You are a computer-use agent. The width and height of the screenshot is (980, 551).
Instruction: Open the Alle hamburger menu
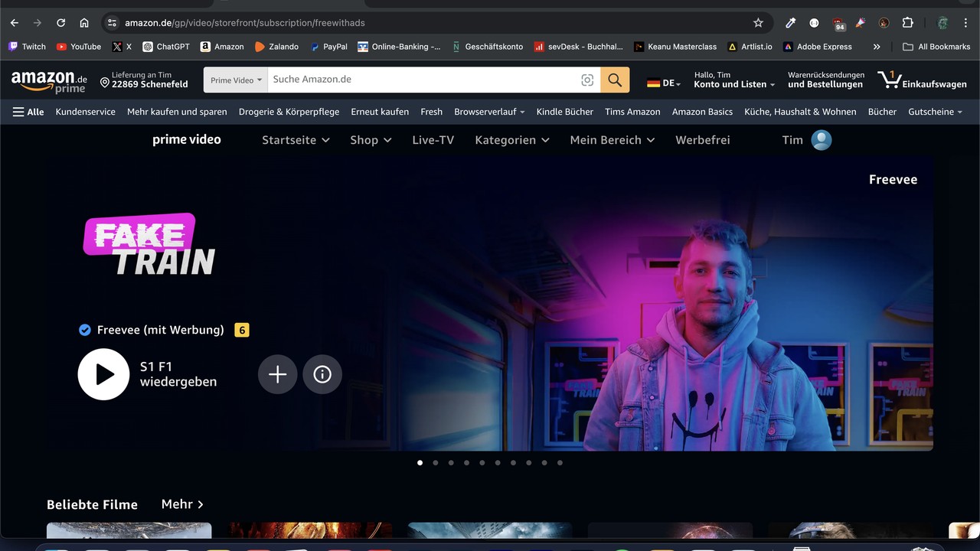pos(28,112)
